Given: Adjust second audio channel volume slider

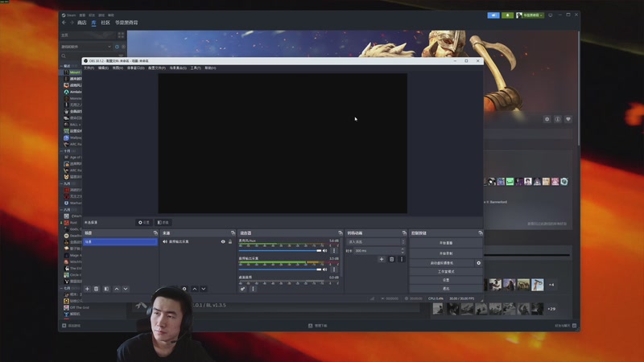Looking at the screenshot, I should [x=279, y=269].
